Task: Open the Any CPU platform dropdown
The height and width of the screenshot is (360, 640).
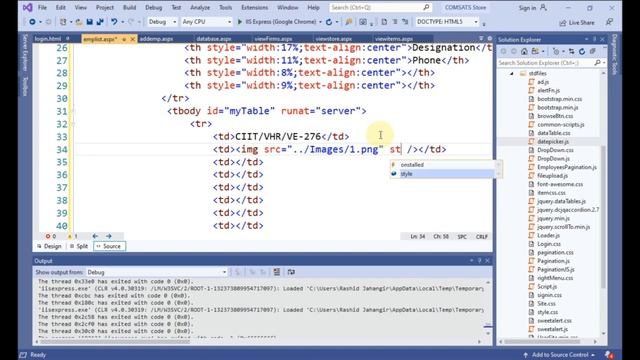Action: [x=206, y=22]
